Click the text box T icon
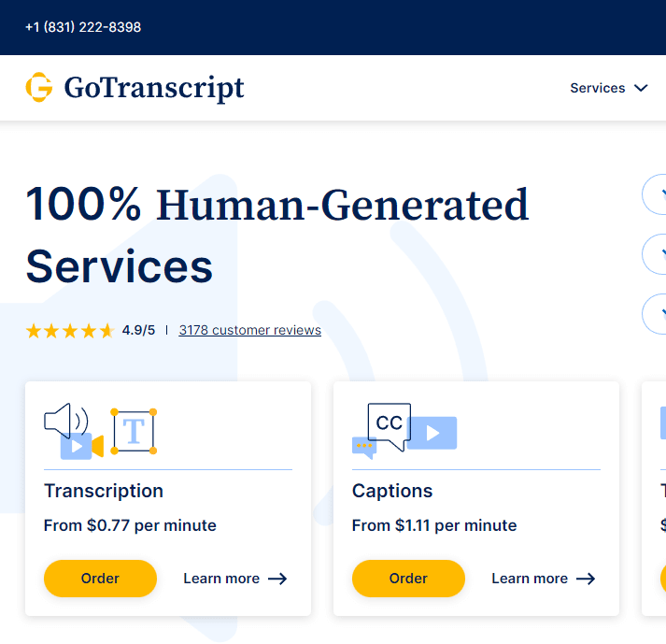Image resolution: width=666 pixels, height=644 pixels. click(134, 431)
